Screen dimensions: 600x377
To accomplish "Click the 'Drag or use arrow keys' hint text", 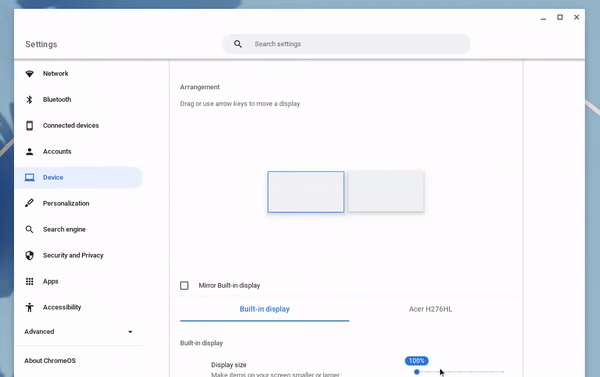I will (240, 104).
